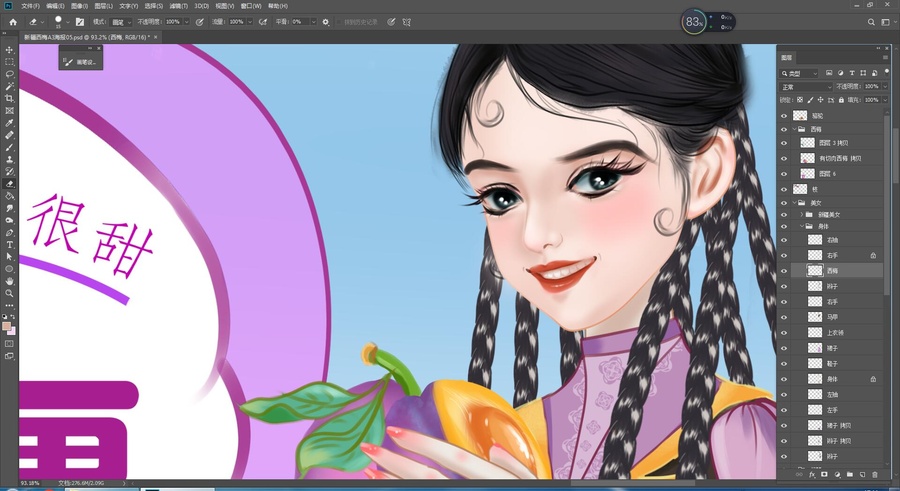Open layer blend mode dropdown 正常

tap(805, 87)
